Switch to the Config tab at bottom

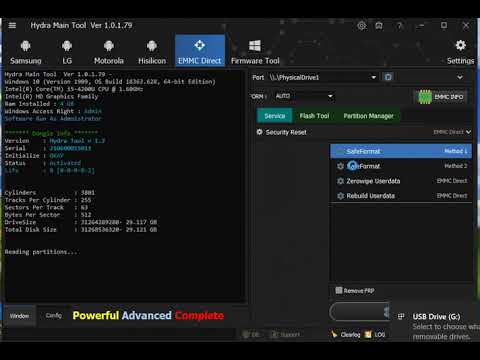[54, 315]
